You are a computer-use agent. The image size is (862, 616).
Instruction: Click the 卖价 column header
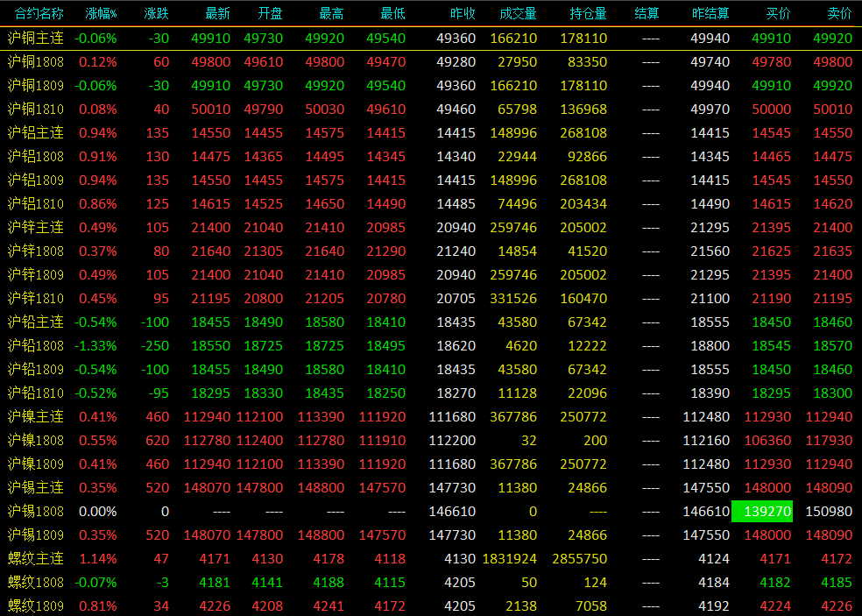839,14
